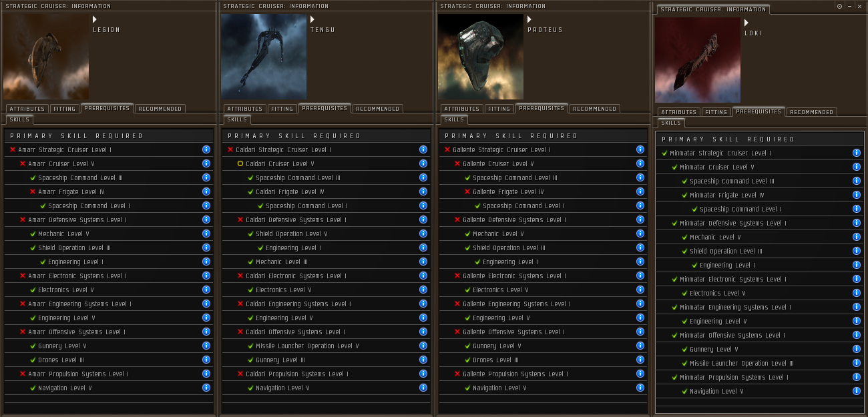Select Caldari Frigate Level IV row

point(327,191)
